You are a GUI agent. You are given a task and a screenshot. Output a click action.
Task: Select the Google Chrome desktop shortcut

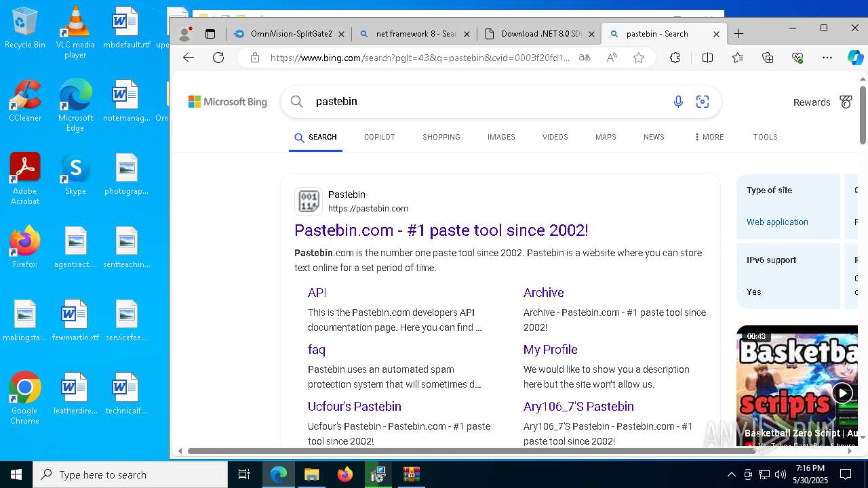point(25,399)
